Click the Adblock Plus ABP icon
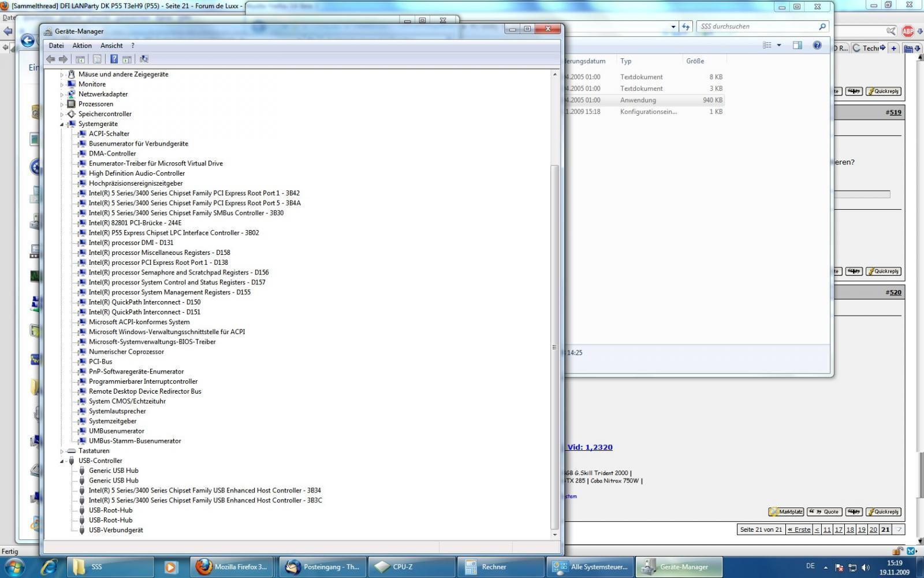 [x=907, y=31]
